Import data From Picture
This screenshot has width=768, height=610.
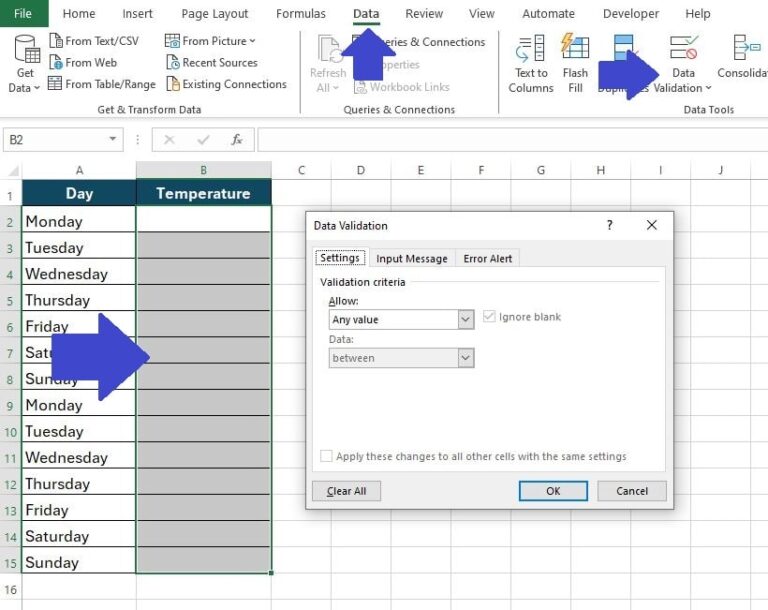tap(210, 41)
